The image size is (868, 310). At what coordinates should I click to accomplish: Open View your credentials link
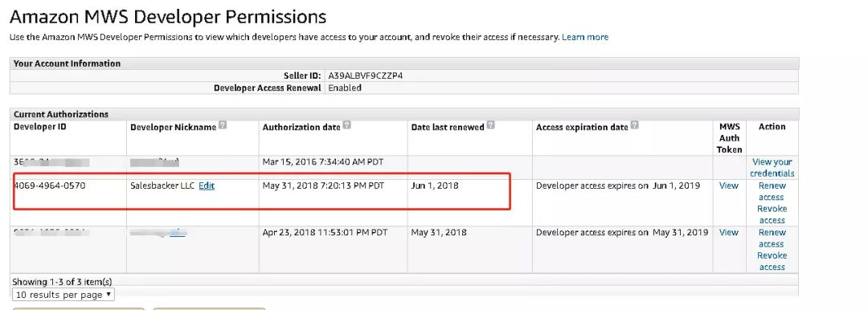click(x=772, y=168)
